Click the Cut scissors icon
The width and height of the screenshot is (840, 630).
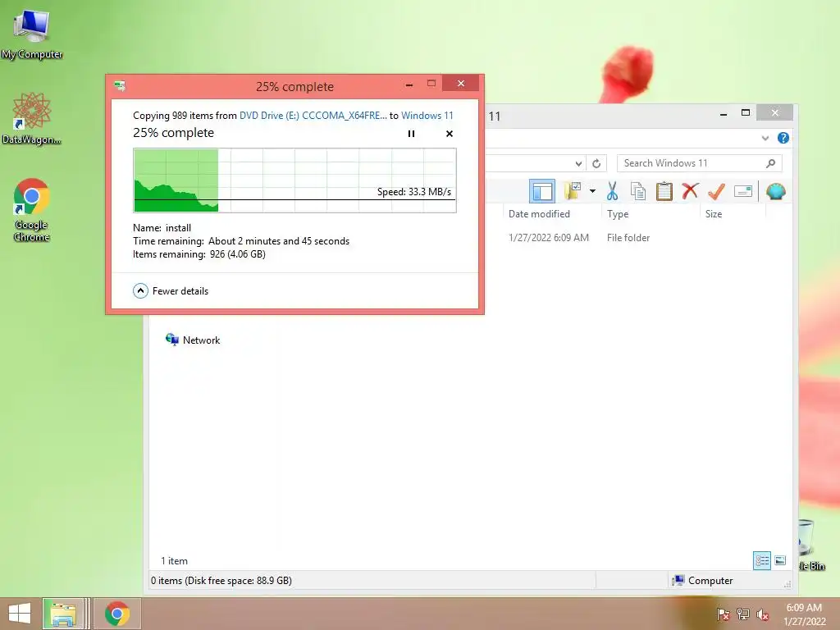(x=612, y=190)
